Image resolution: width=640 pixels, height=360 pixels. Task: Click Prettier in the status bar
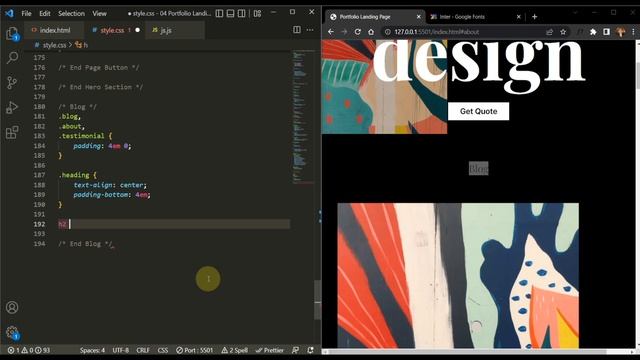pyautogui.click(x=269, y=350)
